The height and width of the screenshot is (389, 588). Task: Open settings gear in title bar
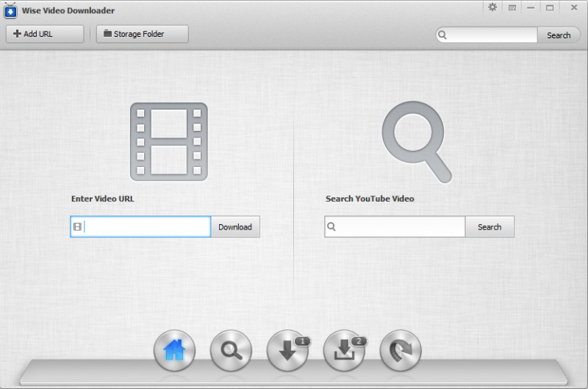[492, 7]
